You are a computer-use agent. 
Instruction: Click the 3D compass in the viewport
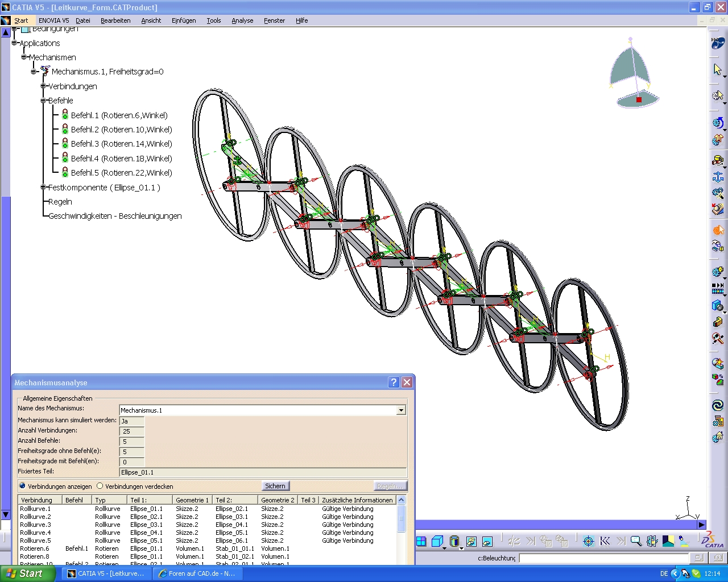click(x=633, y=74)
